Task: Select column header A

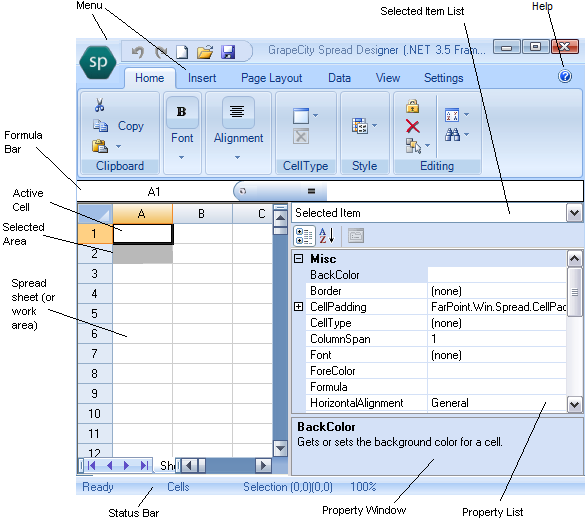Action: 142,214
